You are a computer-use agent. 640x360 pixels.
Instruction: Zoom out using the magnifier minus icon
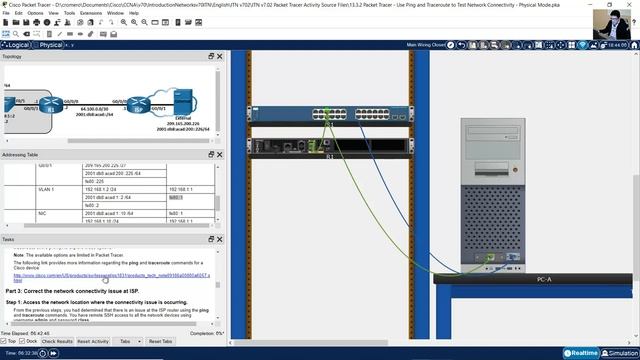[144, 22]
